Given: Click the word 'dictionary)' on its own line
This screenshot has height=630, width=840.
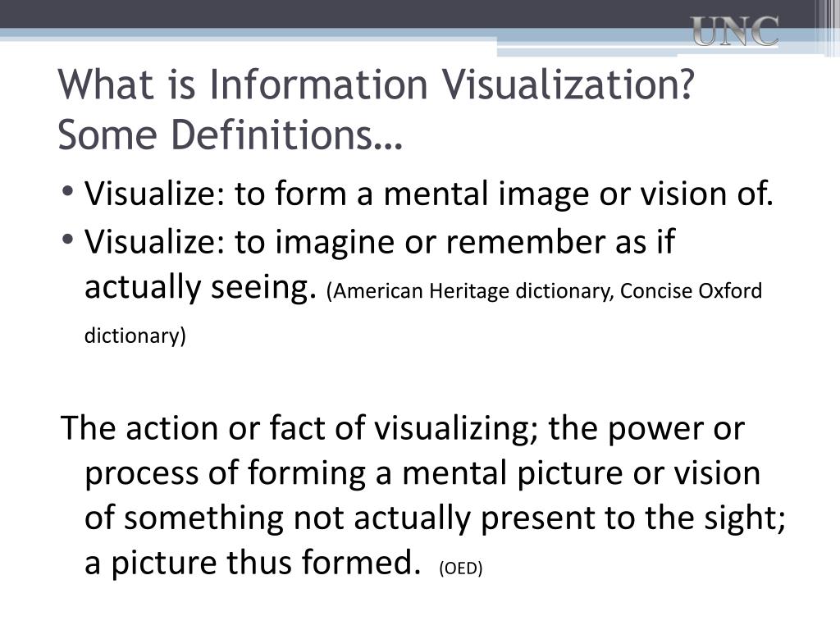Looking at the screenshot, I should click(135, 336).
